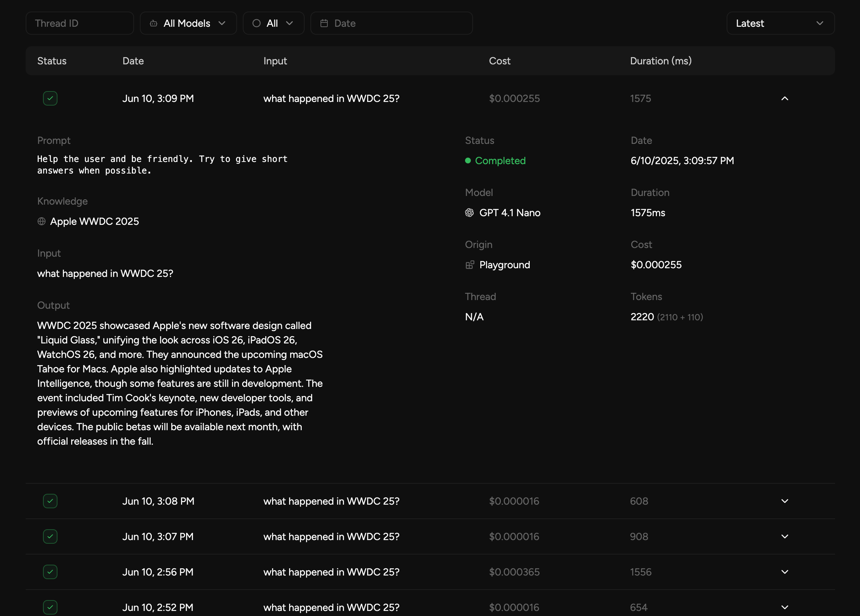Click the Cost column header
This screenshot has width=860, height=616.
point(499,61)
